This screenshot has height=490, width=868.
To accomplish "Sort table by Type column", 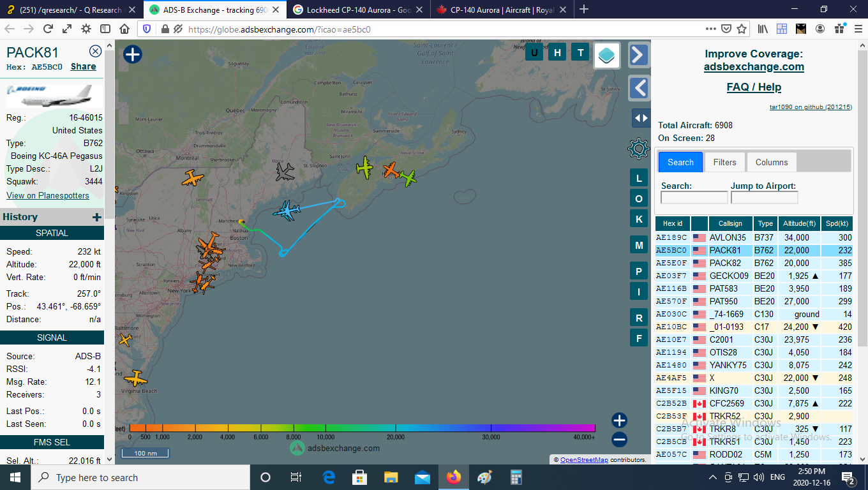I will [765, 223].
